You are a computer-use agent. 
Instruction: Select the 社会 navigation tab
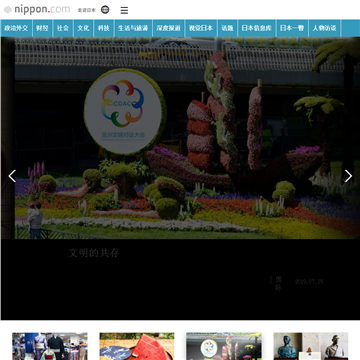pyautogui.click(x=63, y=28)
